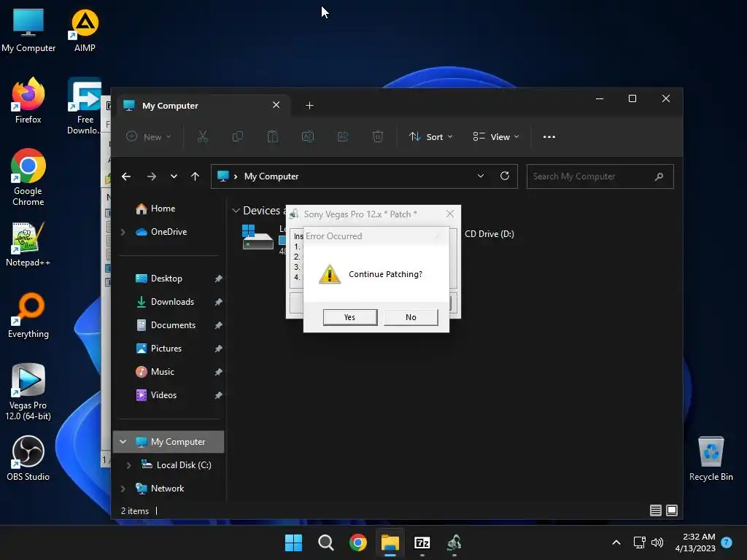Image resolution: width=747 pixels, height=560 pixels.
Task: Click Share icon in Explorer toolbar
Action: click(x=343, y=136)
